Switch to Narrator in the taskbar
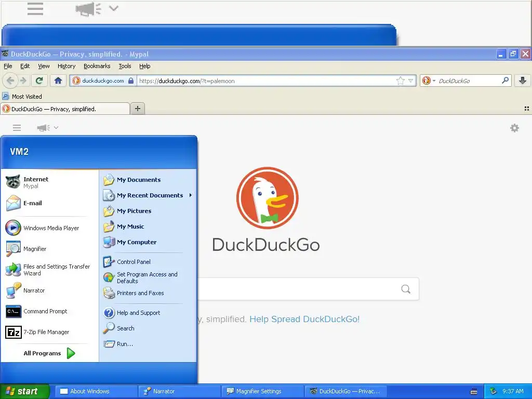Viewport: 532px width, 399px height. coord(179,391)
